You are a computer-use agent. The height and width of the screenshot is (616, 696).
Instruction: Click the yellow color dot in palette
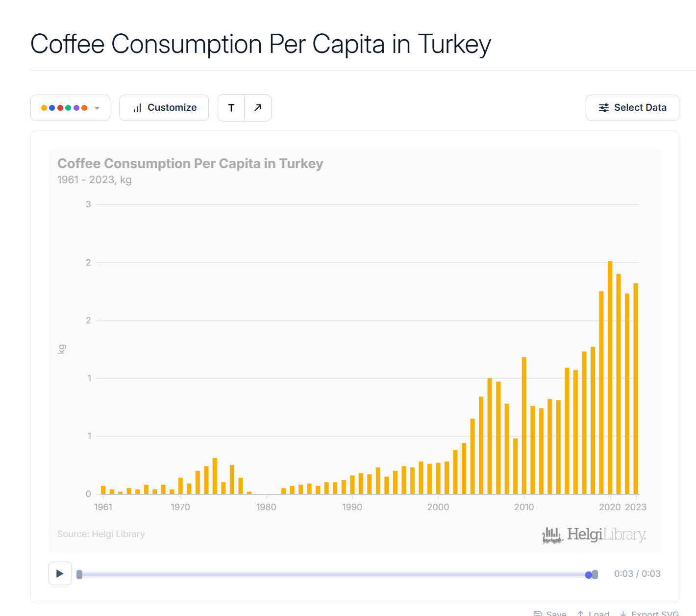tap(44, 108)
